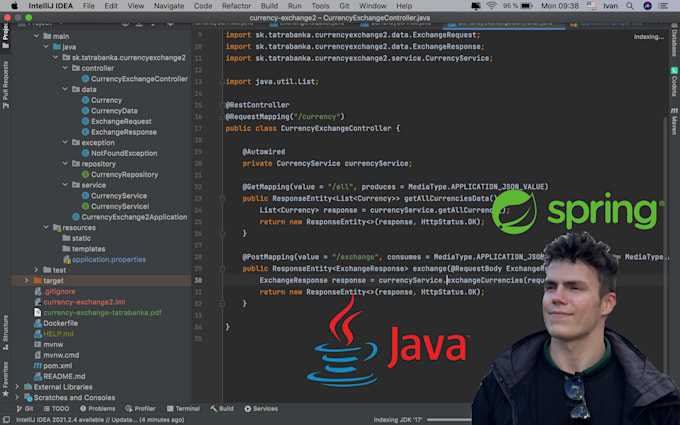Screen dimensions: 680x425
Task: Select .gitignore in the project tree
Action: tap(59, 291)
